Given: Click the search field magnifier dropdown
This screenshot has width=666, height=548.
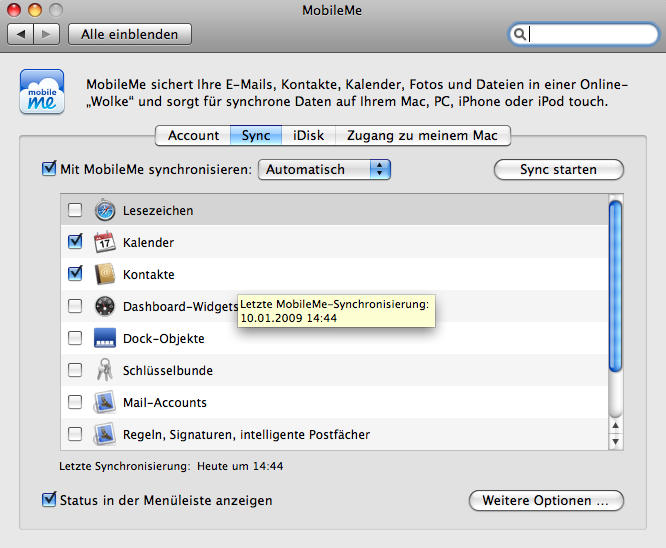Looking at the screenshot, I should (x=520, y=34).
